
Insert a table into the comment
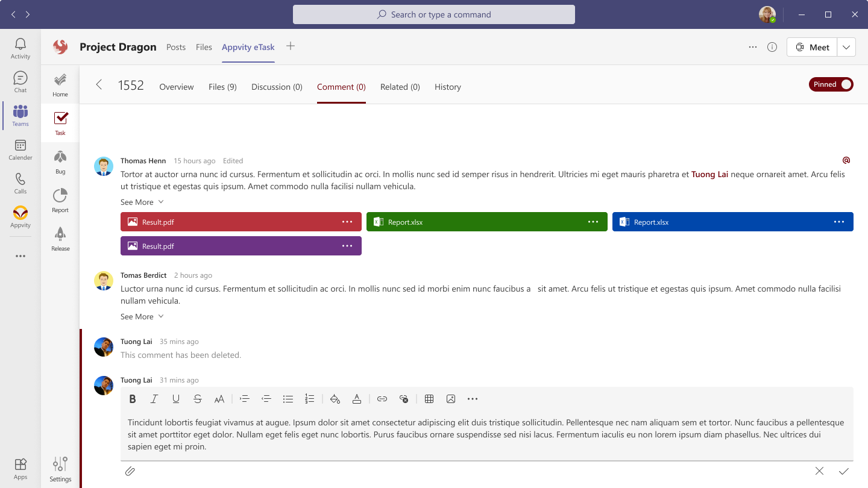[429, 398]
